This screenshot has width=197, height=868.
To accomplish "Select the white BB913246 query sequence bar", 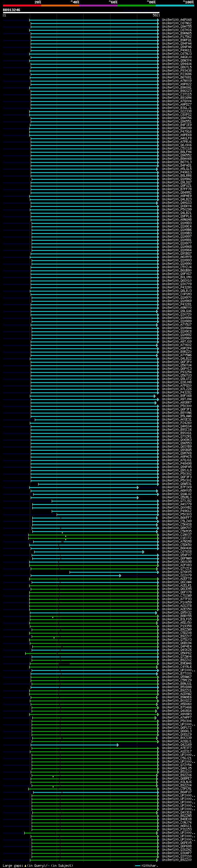I will click(x=81, y=13).
